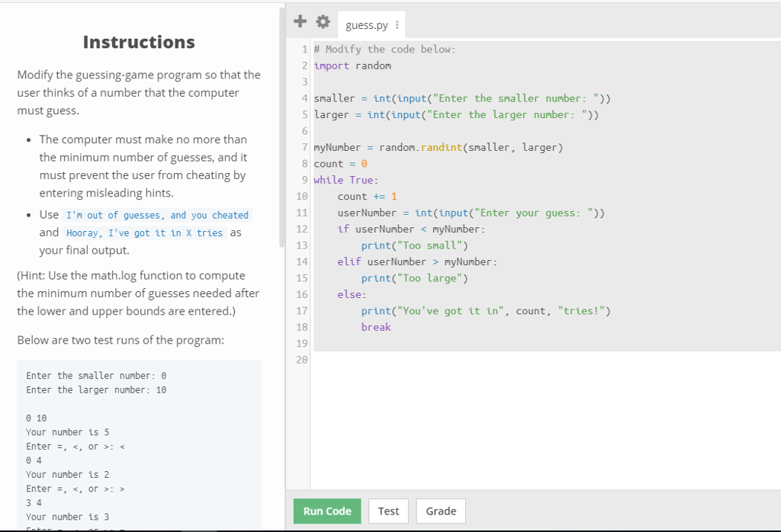This screenshot has width=781, height=532.
Task: Click 'Below are two test runs' sentence
Action: click(121, 340)
